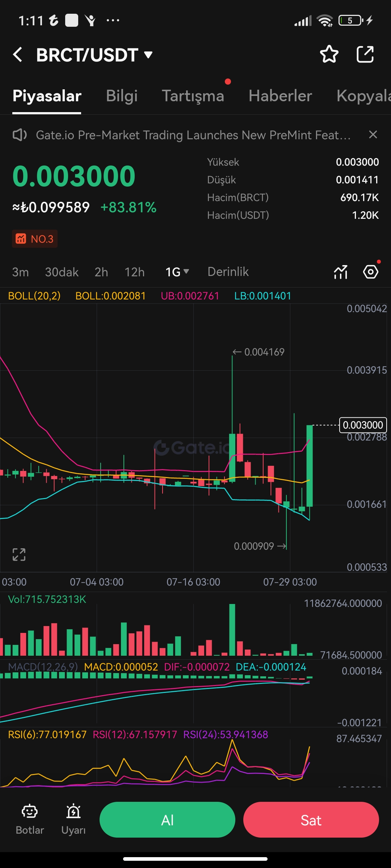391x868 pixels.
Task: Tap the red Sat sell button
Action: coord(311,820)
